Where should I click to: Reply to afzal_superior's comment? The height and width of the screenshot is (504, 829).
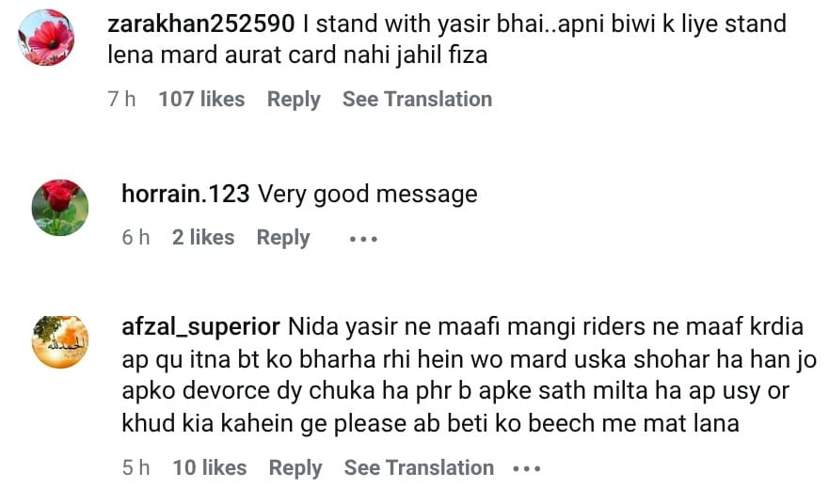(x=295, y=467)
